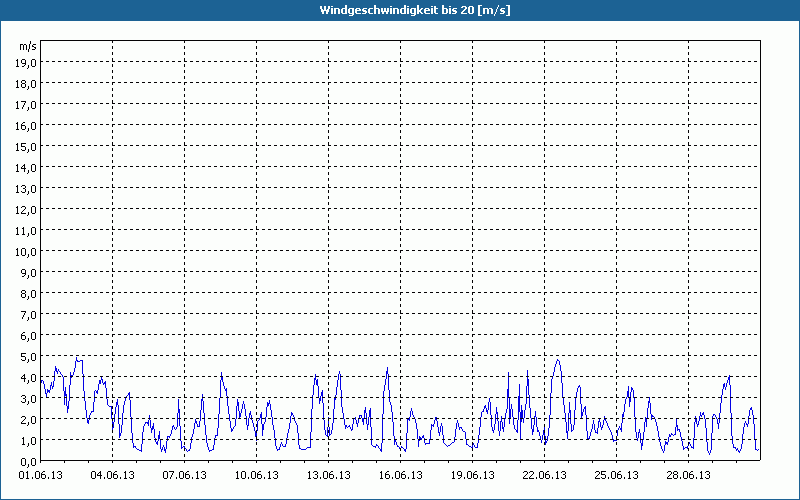
Task: Click the '0,0' y-axis label
Action: coord(28,462)
